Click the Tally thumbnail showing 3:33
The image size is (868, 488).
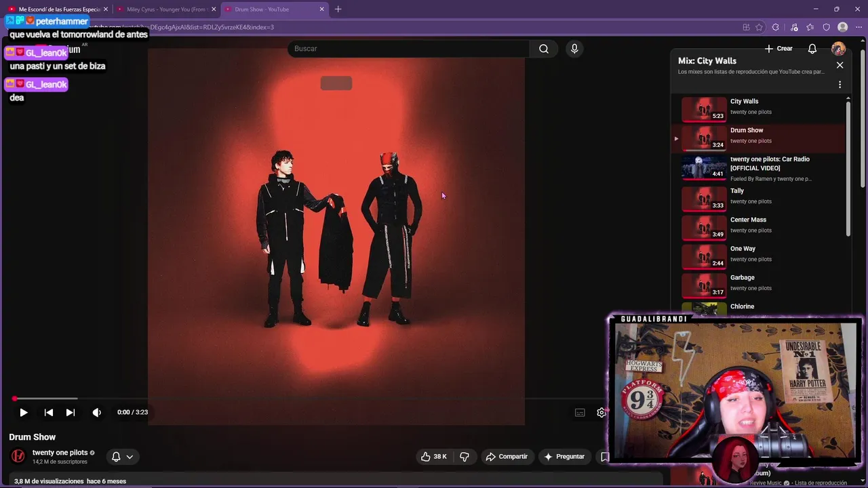click(x=704, y=198)
